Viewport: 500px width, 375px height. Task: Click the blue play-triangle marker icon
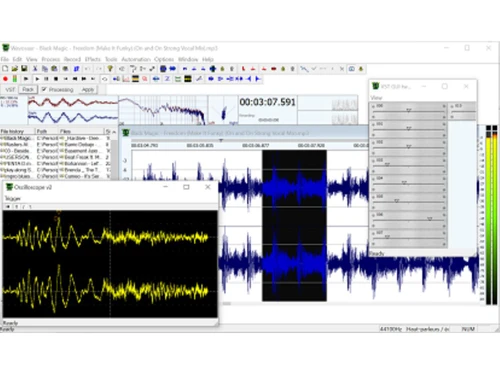pos(258,79)
